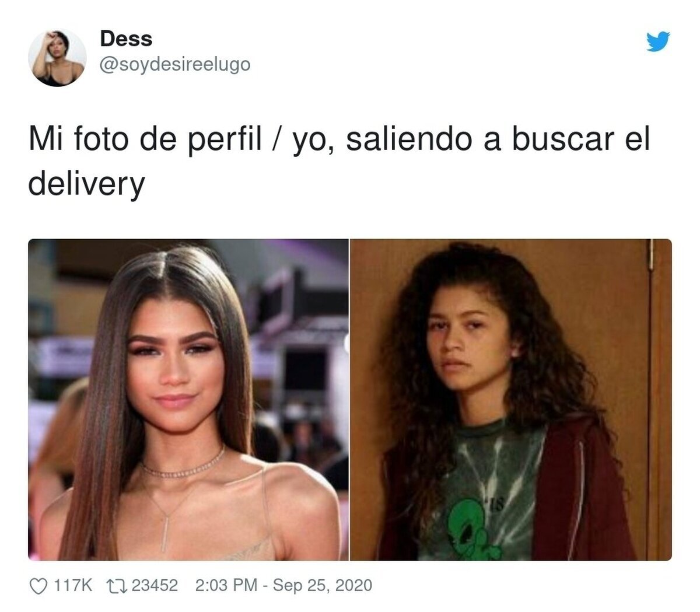Click the Sep 25, 2020 date
The height and width of the screenshot is (612, 700).
coord(323,585)
